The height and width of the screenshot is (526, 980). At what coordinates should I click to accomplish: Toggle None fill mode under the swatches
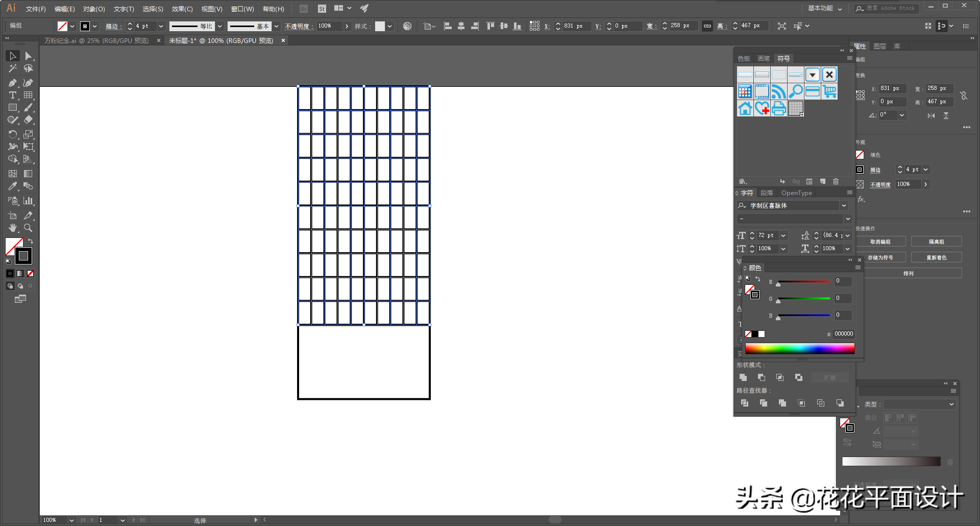coord(30,274)
